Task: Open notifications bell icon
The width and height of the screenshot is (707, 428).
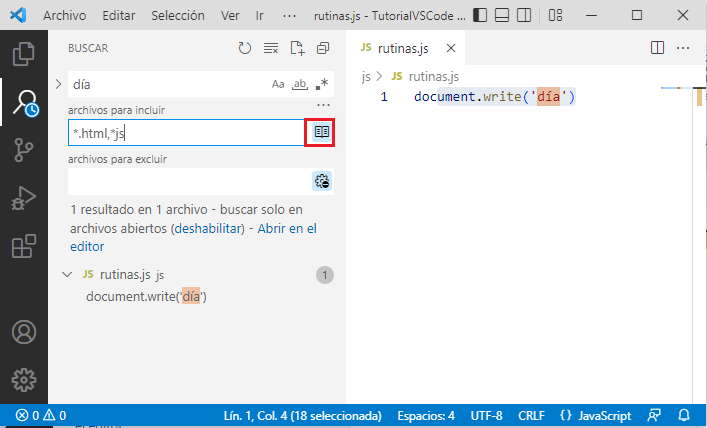Action: (x=684, y=415)
